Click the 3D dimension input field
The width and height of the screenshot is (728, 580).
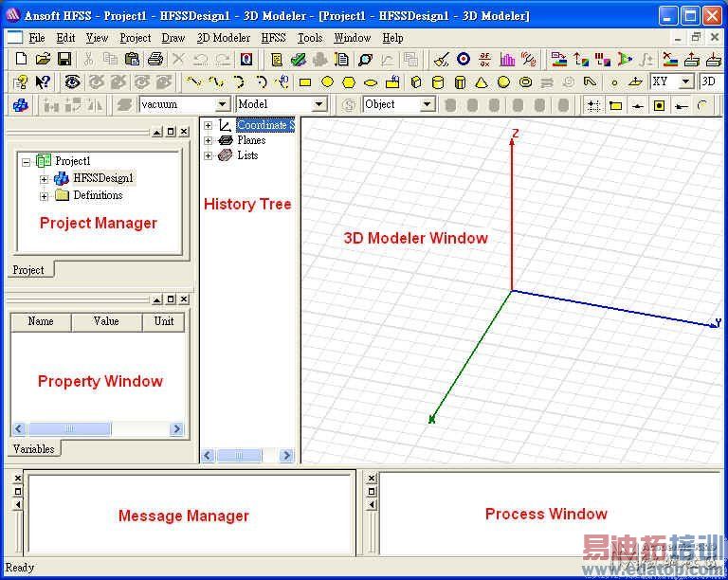712,82
